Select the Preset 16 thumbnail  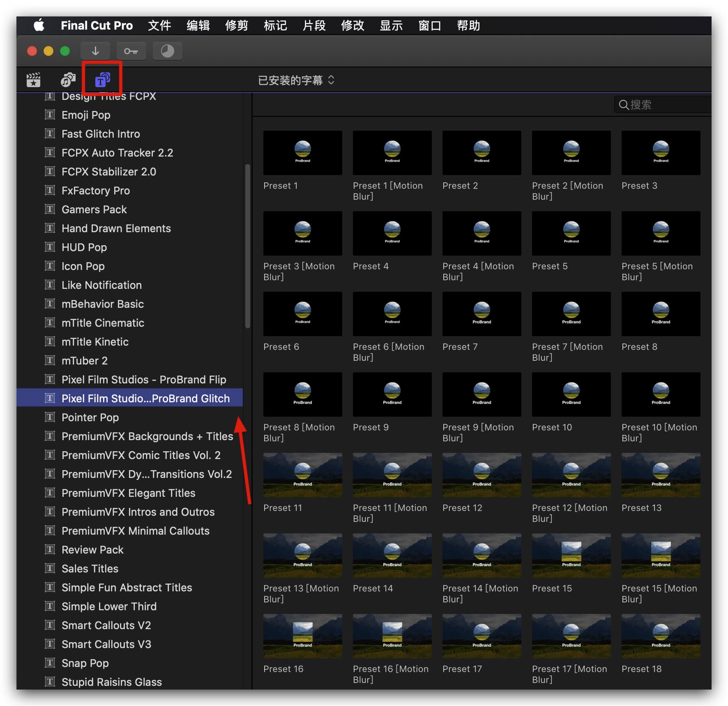tap(303, 636)
